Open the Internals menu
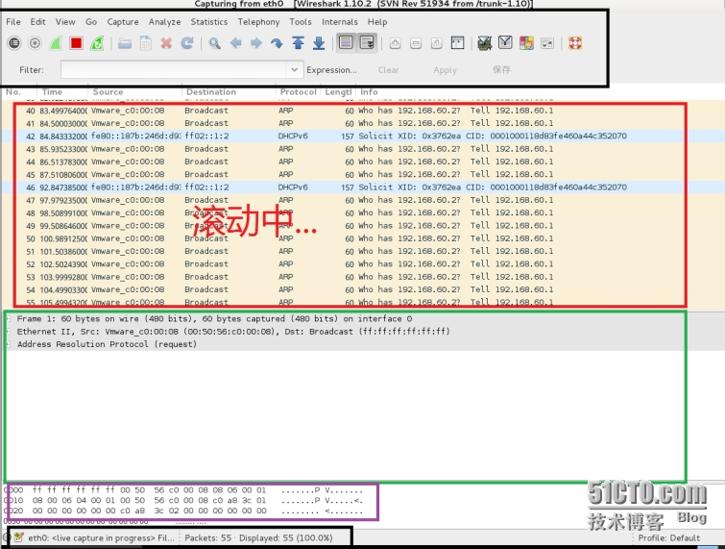 (x=340, y=22)
